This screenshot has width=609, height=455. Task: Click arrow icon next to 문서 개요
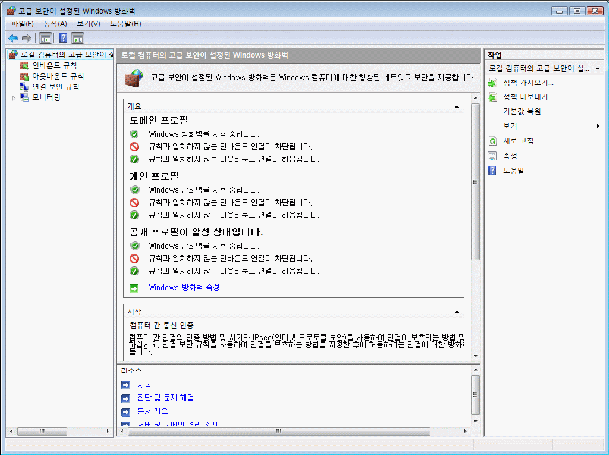(x=125, y=411)
